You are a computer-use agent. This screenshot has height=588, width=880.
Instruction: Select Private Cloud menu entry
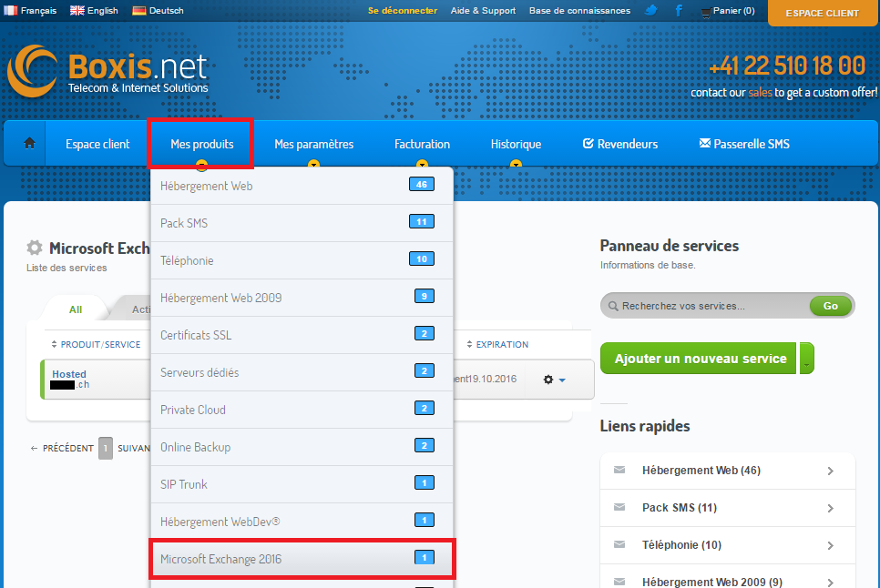(302, 410)
